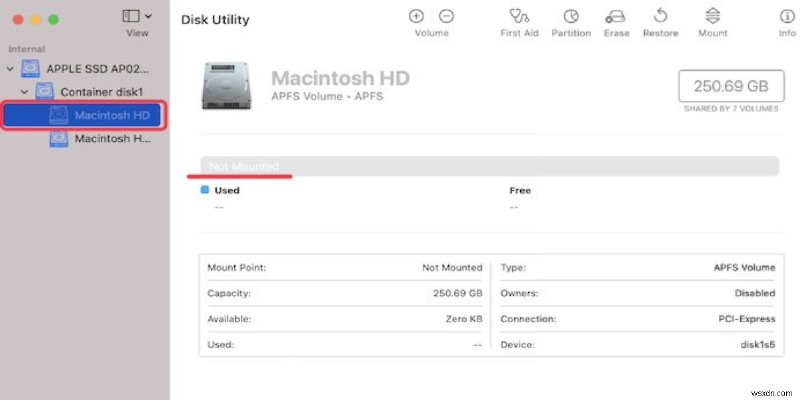Click the Capacity value 250.69 GB

tap(458, 293)
